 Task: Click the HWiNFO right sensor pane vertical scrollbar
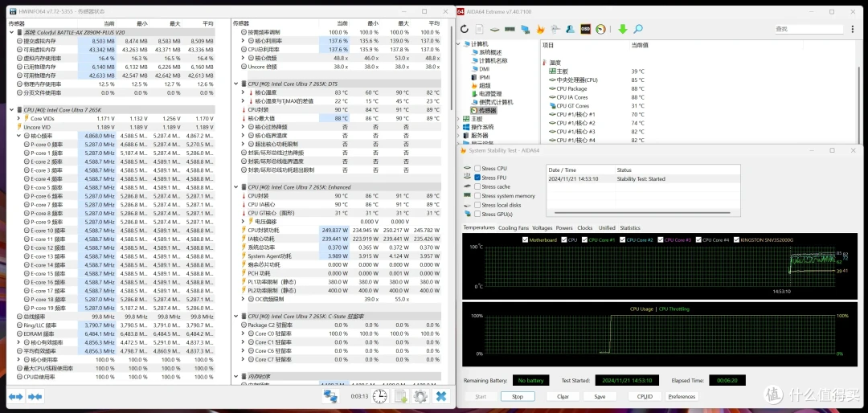(x=452, y=68)
